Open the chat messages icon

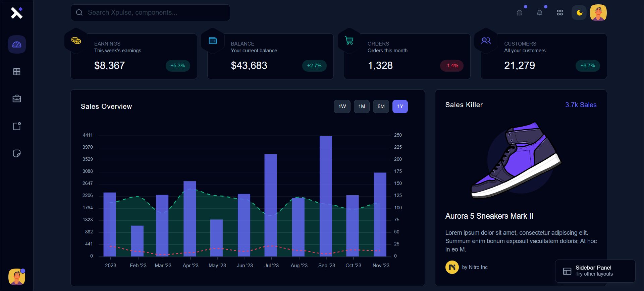pos(520,13)
